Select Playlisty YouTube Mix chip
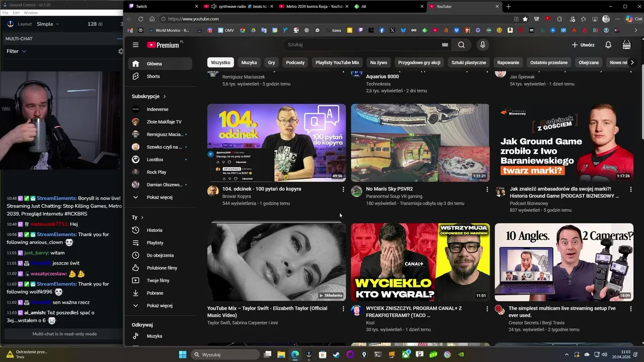Viewport: 644px width, 362px height. [338, 63]
